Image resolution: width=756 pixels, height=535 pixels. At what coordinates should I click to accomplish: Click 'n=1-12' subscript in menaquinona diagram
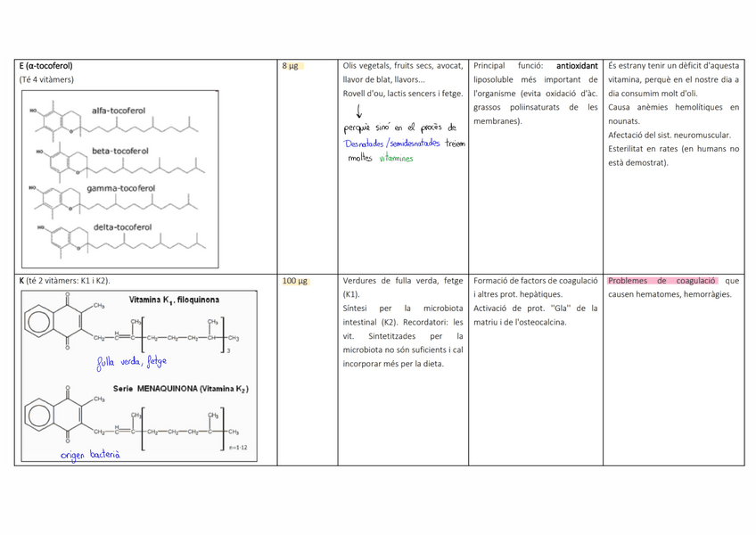point(238,448)
